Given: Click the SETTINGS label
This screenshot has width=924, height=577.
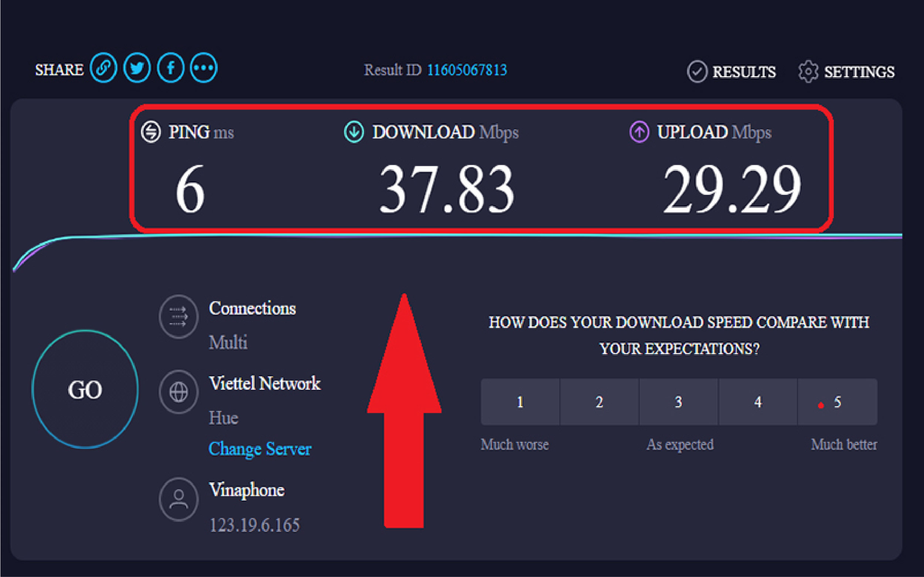Looking at the screenshot, I should pos(859,72).
